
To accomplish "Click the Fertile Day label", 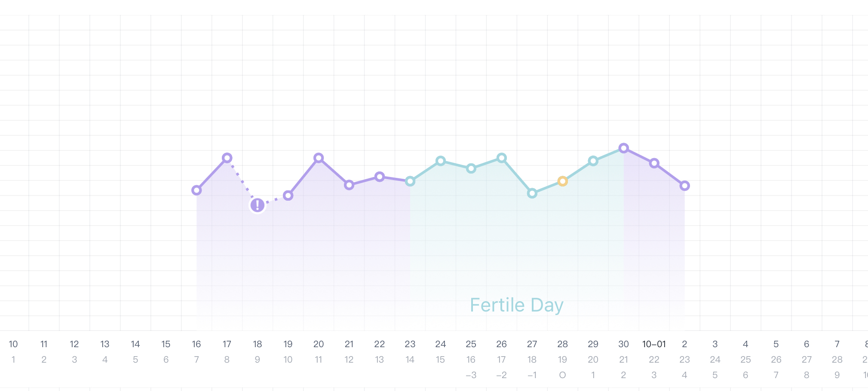I will click(516, 305).
